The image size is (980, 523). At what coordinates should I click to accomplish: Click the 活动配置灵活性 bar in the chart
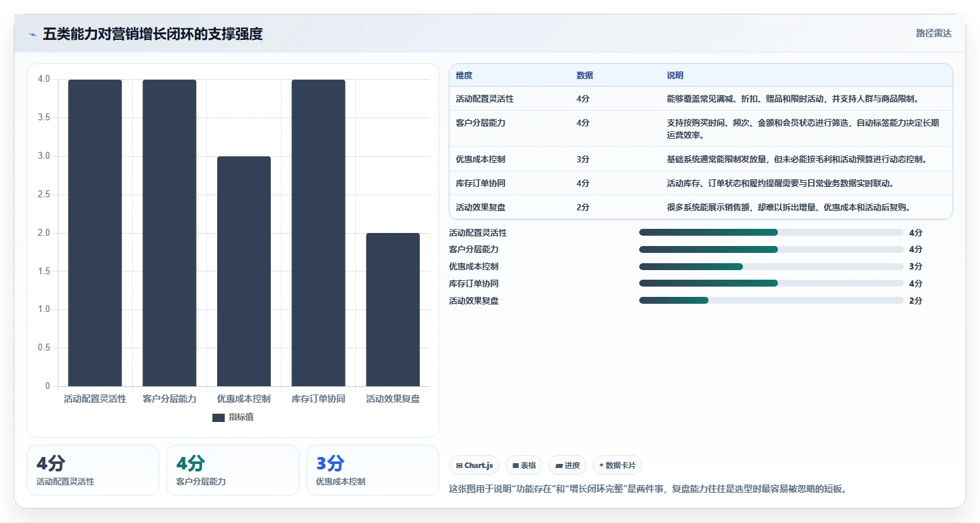click(x=95, y=233)
